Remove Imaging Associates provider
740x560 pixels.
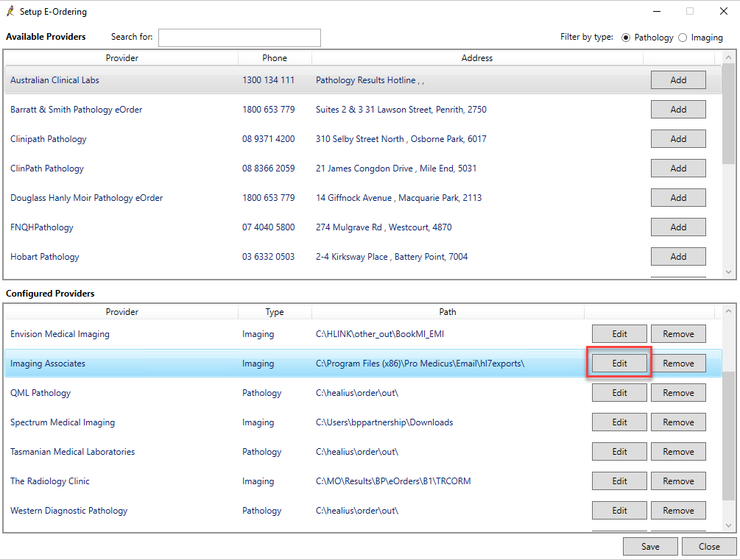[x=678, y=364]
